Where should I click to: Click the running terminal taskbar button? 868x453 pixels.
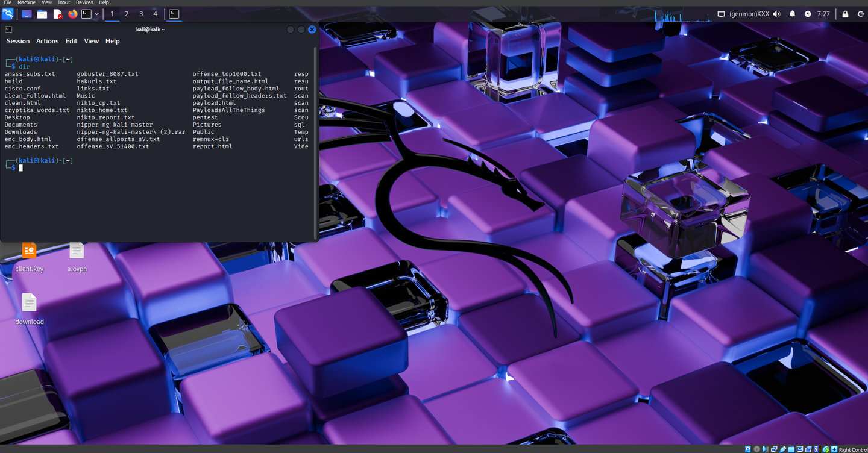pyautogui.click(x=174, y=14)
